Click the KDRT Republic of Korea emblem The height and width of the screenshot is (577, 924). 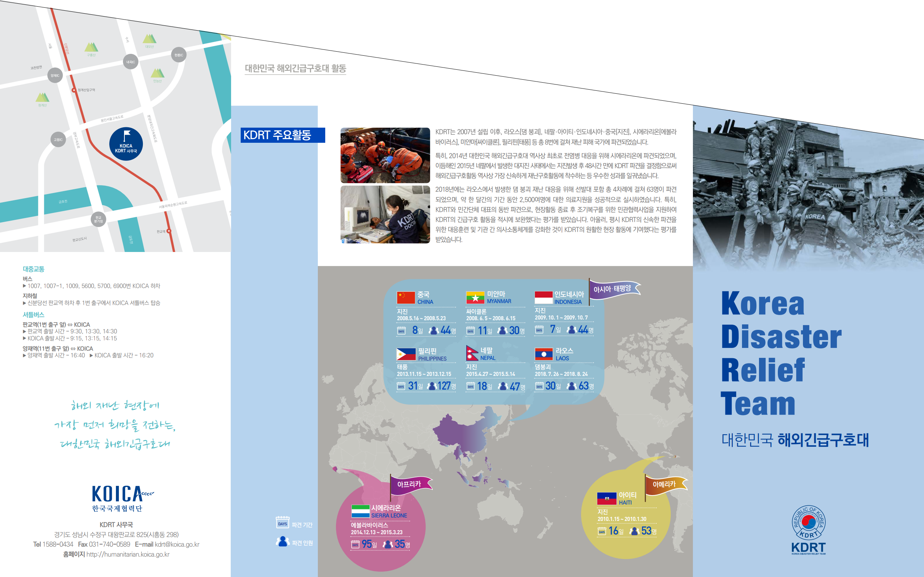pyautogui.click(x=808, y=522)
